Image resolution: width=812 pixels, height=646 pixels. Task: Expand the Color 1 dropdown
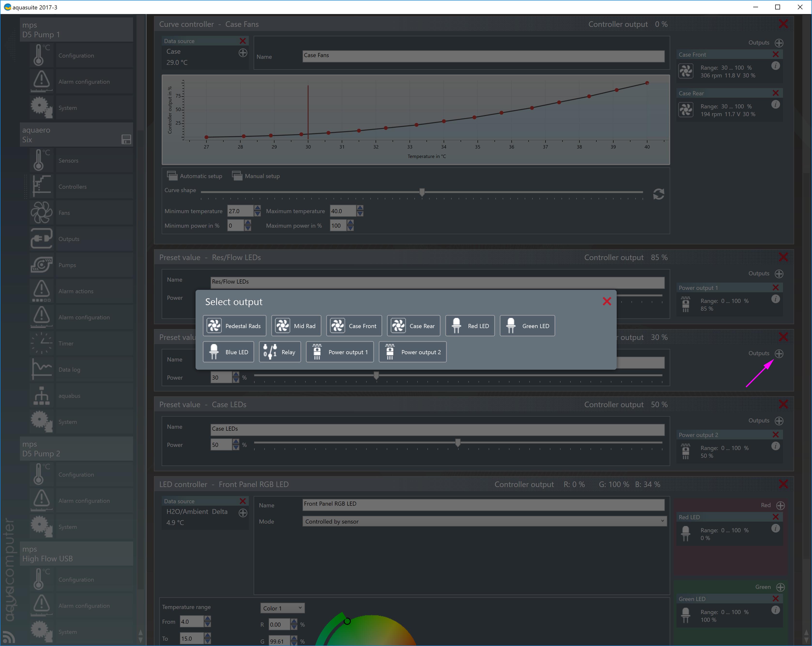tap(282, 608)
